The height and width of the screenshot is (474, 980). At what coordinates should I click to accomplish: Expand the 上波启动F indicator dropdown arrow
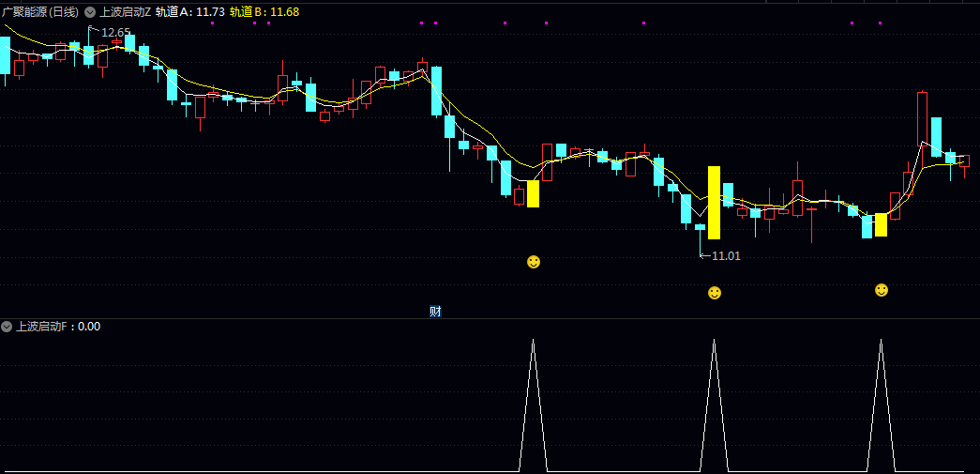point(7,327)
